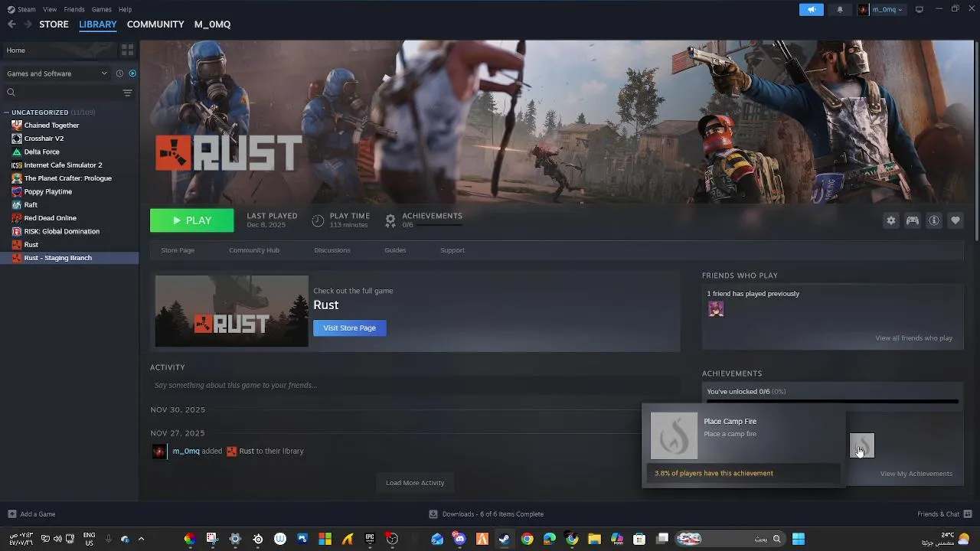The width and height of the screenshot is (980, 551).
Task: Click View My Achievements
Action: coord(916,474)
